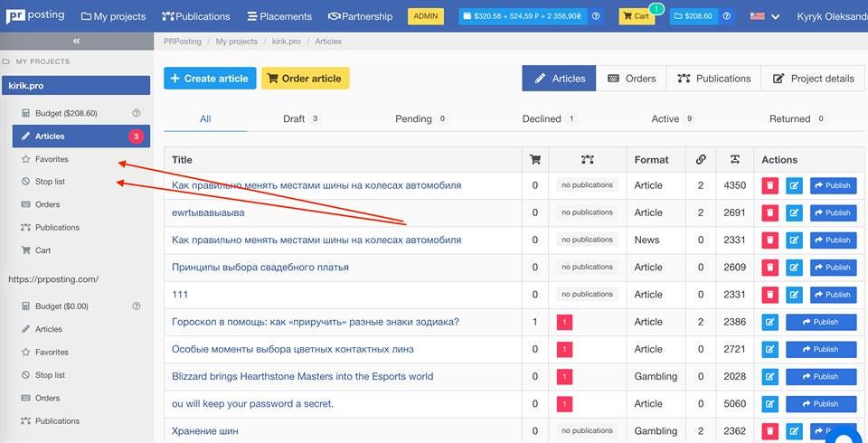The image size is (868, 443).
Task: Open Partnership in top navigation
Action: click(361, 16)
